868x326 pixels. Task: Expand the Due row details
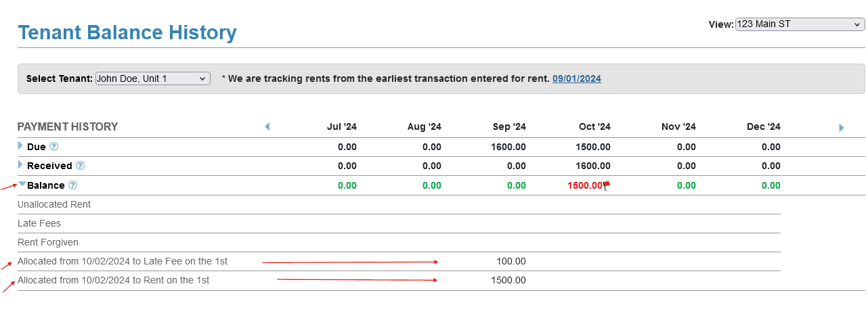tap(21, 146)
